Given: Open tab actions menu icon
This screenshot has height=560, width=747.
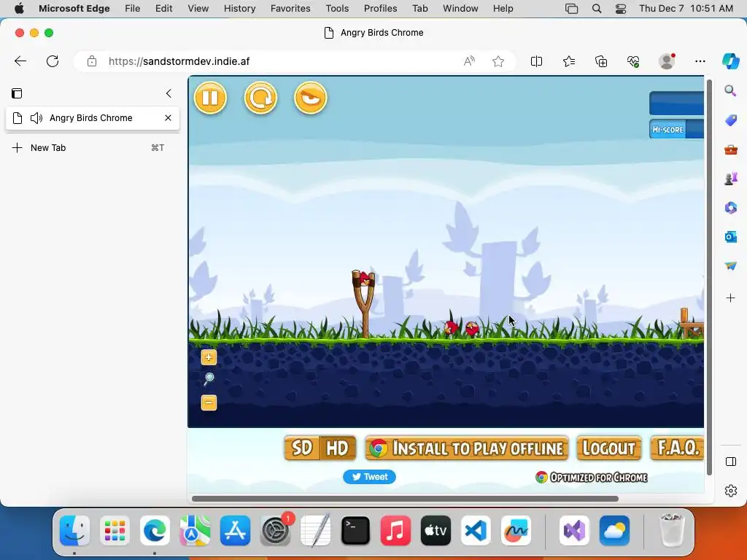Looking at the screenshot, I should tap(17, 93).
